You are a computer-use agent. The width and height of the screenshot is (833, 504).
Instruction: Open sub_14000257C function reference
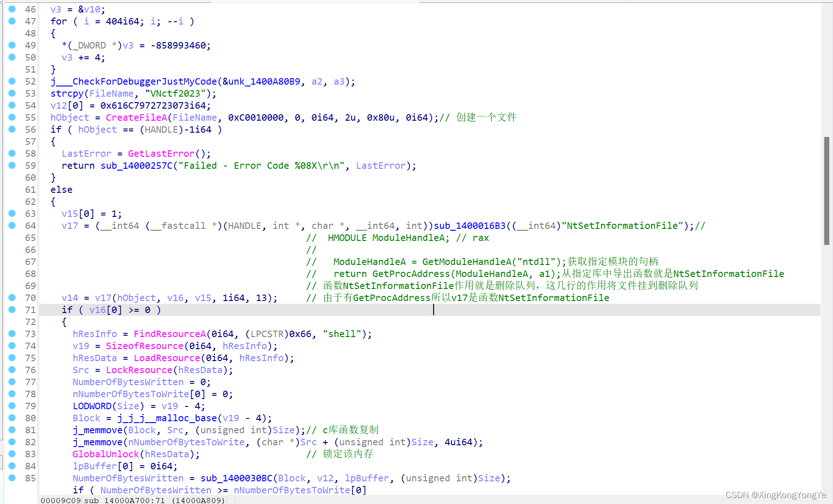(x=137, y=166)
